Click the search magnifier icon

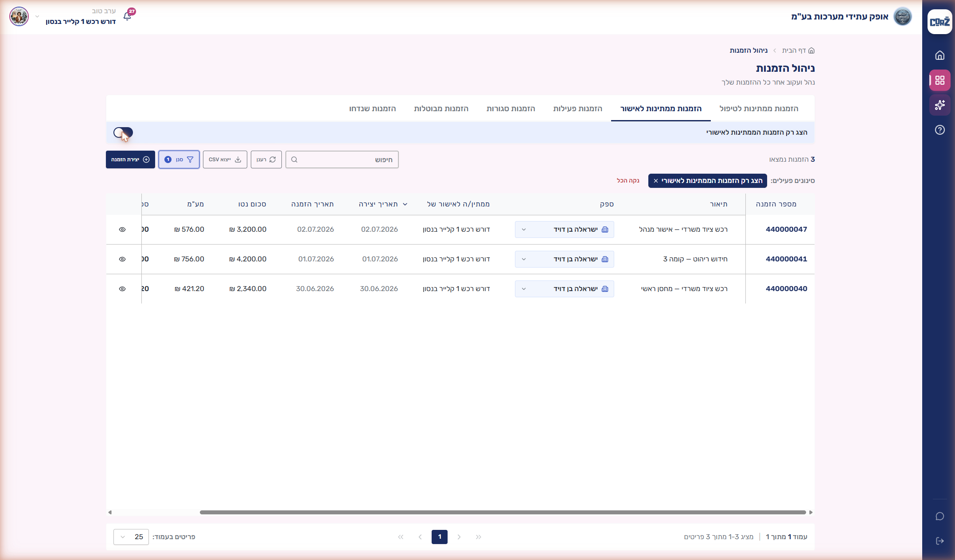click(294, 159)
